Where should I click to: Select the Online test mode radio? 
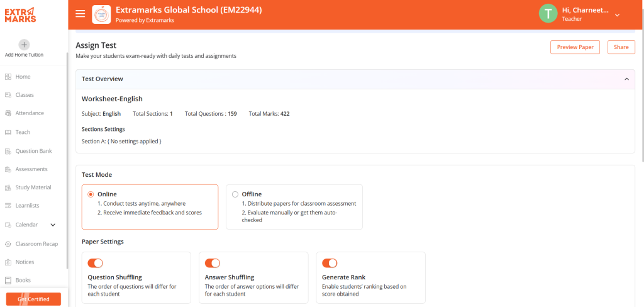91,194
